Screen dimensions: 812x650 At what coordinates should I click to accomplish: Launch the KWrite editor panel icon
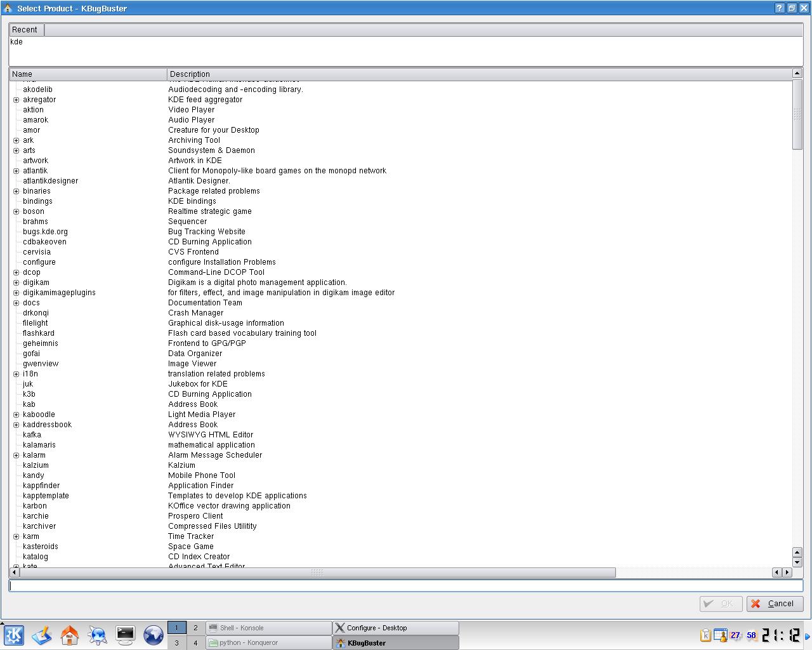42,635
